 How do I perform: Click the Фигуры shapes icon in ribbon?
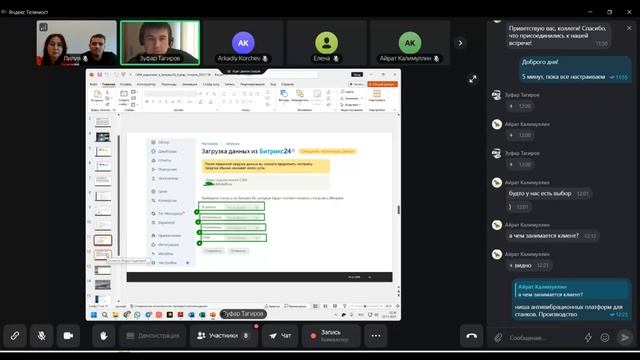tap(284, 96)
